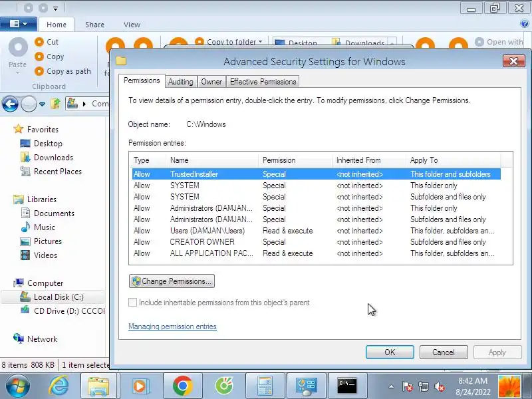Viewport: 532px width, 399px height.
Task: Open the File menu dropdown in Explorer
Action: (19, 24)
